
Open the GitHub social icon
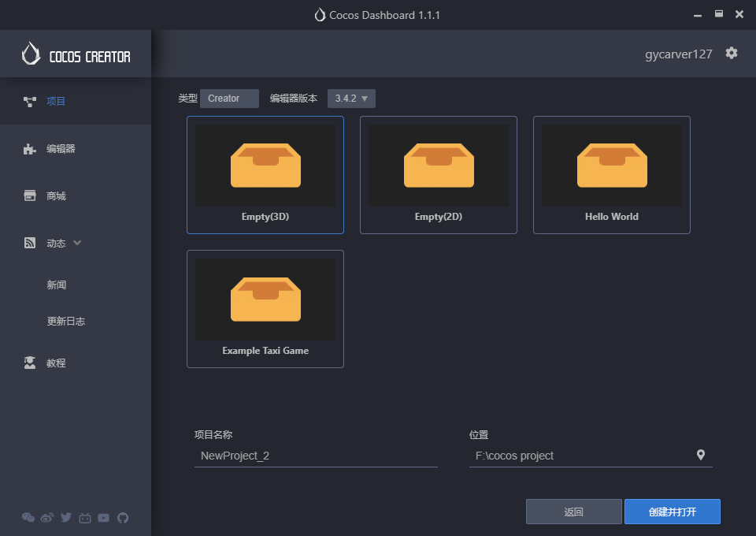coord(123,518)
